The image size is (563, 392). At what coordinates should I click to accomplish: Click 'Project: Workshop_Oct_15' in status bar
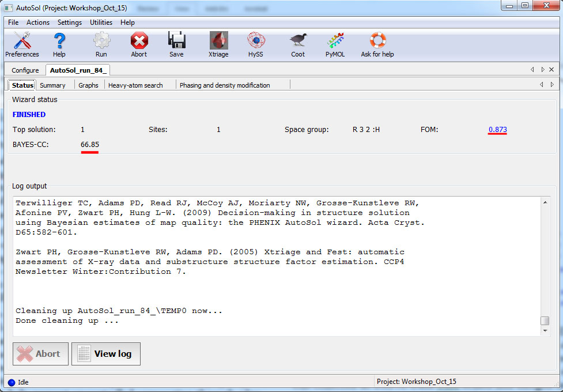click(x=417, y=382)
